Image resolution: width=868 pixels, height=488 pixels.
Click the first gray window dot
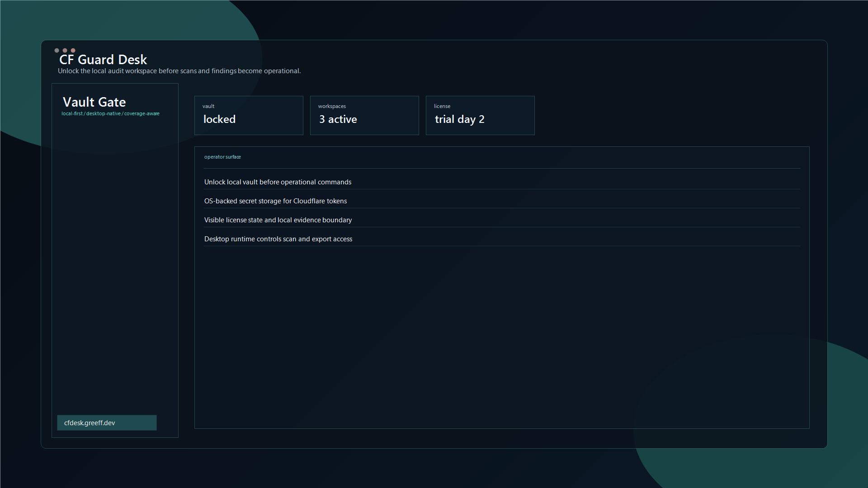[57, 50]
